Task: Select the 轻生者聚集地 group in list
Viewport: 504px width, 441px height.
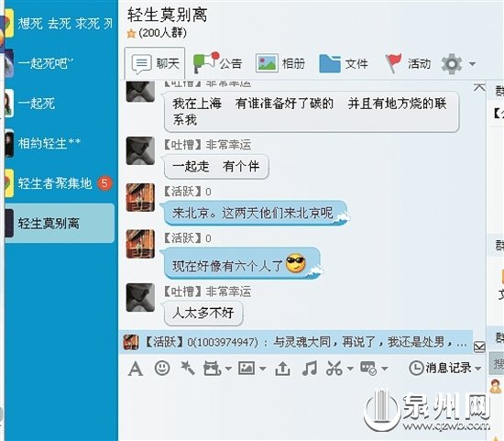Action: click(x=60, y=183)
